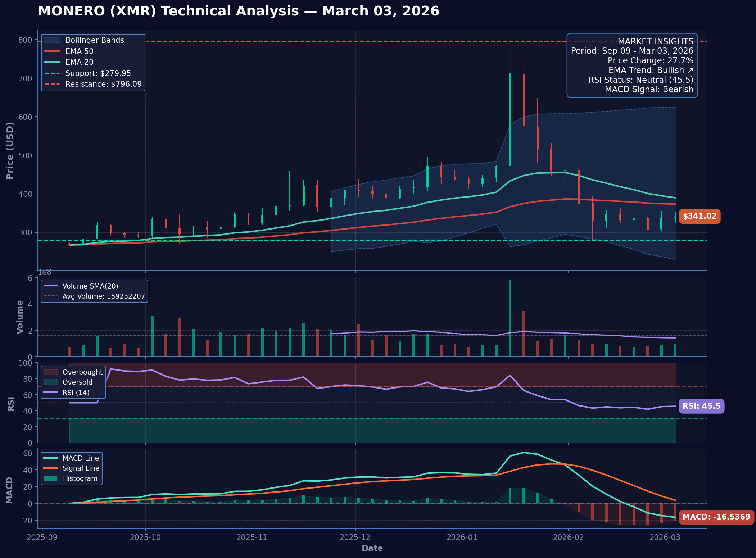Click the Oversold legend swatch
This screenshot has width=756, height=558.
point(50,382)
